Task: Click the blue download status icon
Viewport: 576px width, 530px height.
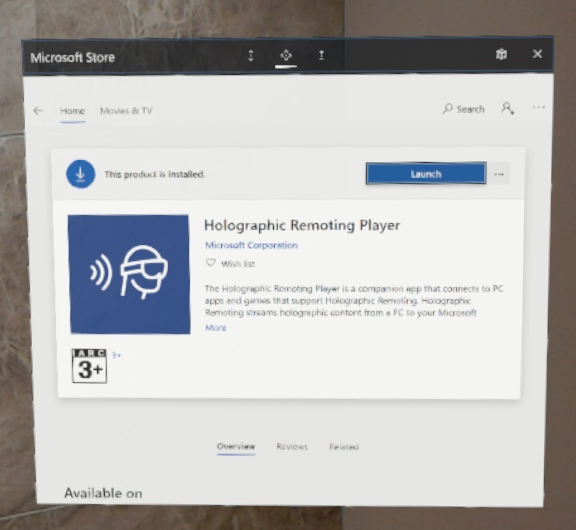Action: (x=80, y=174)
